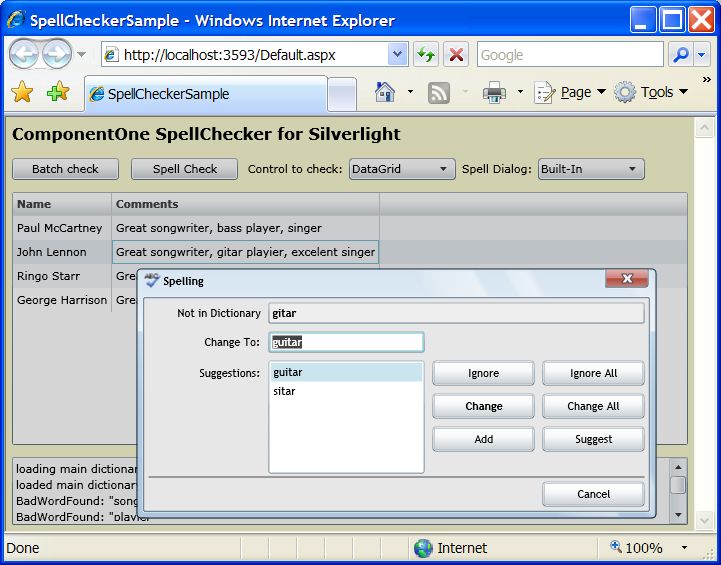721x565 pixels.
Task: Click the Add to Favorites star-plus icon
Action: 58,93
